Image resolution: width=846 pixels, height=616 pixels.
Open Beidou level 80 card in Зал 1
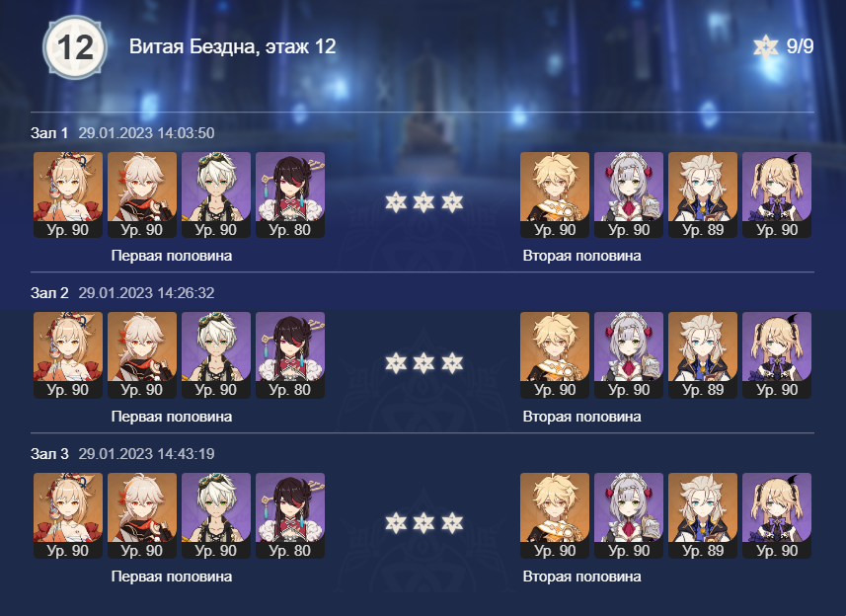tap(290, 194)
